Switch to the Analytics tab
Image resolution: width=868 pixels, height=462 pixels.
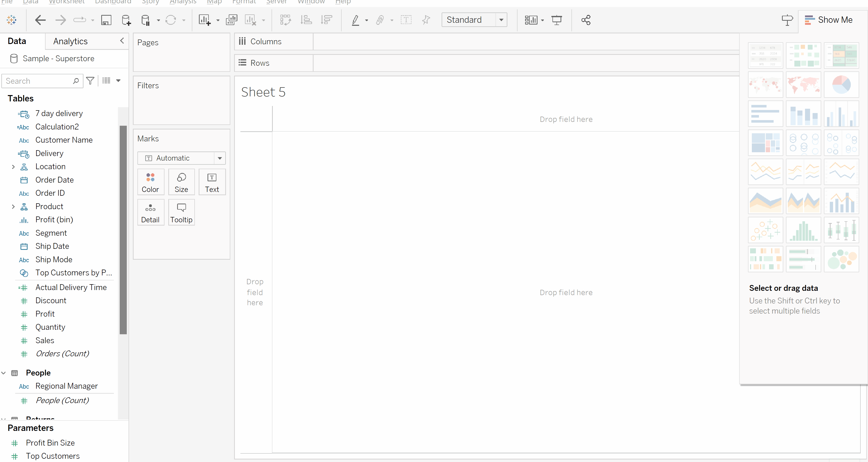tap(70, 41)
